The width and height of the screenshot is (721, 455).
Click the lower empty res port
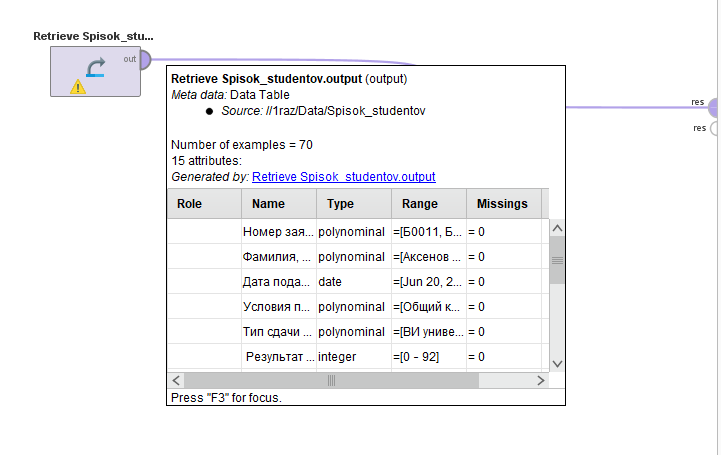coord(714,128)
